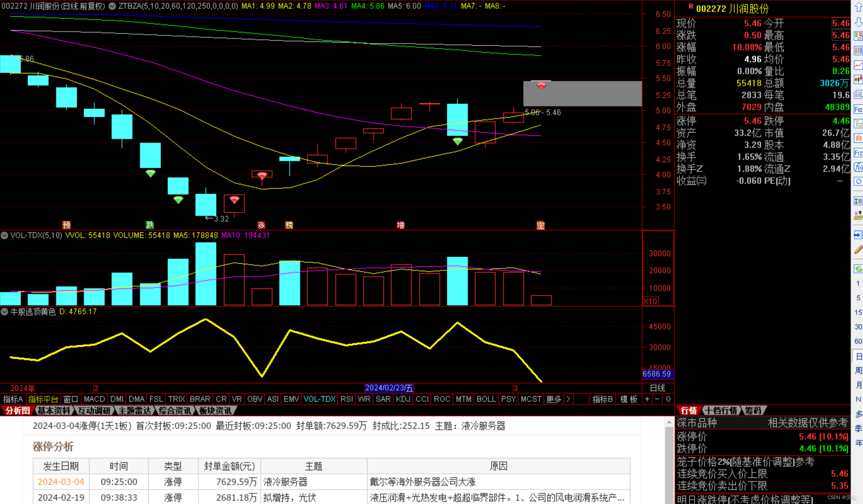Toggle ZTBZA indicator settings circle
Image resolution: width=863 pixels, height=504 pixels.
(x=112, y=6)
